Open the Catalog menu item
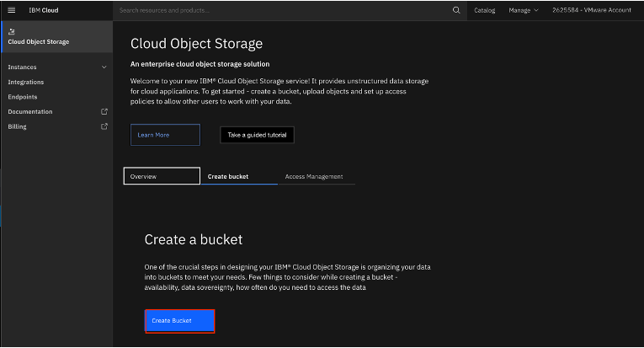The width and height of the screenshot is (644, 348). coord(484,10)
